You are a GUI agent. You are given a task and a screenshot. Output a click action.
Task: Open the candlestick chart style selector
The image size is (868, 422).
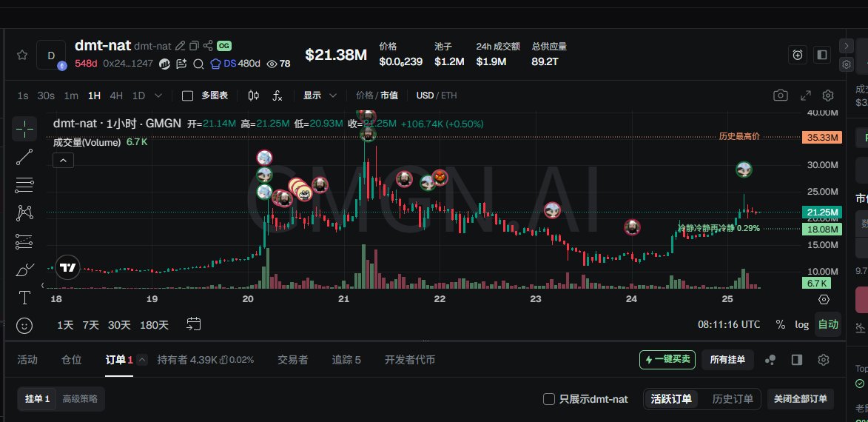coord(254,96)
